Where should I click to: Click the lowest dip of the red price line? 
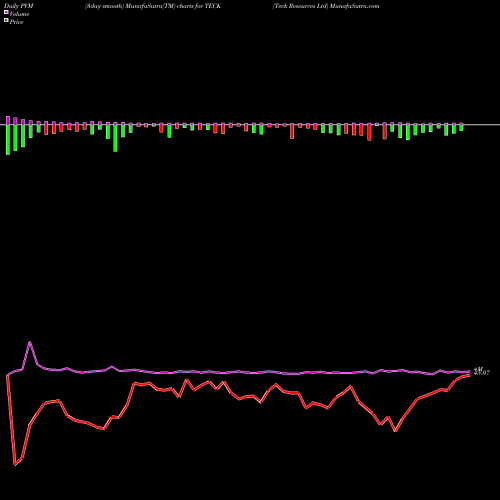[x=15, y=464]
